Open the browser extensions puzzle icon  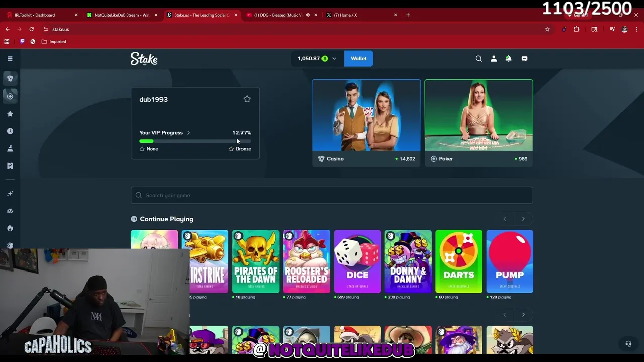point(577,29)
